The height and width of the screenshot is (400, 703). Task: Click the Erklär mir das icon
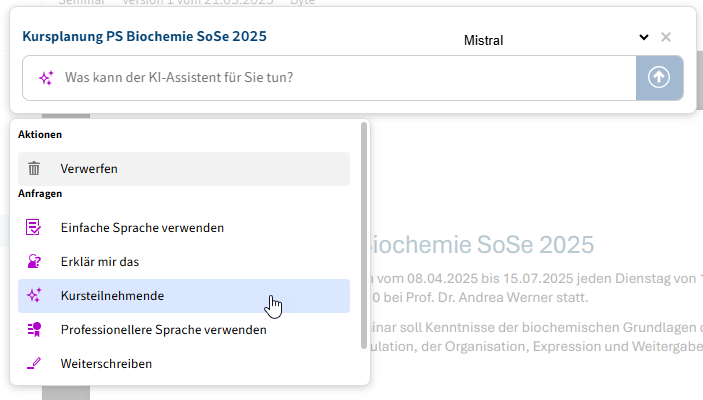click(34, 261)
